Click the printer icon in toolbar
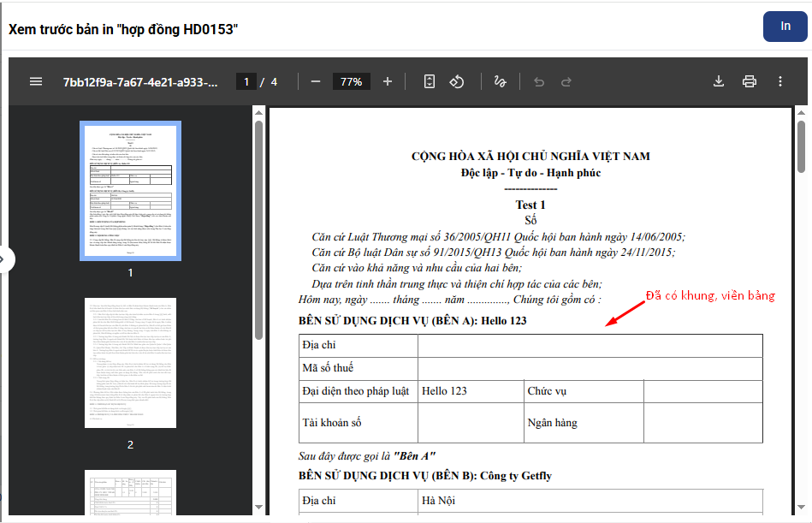This screenshot has height=523, width=812. (750, 81)
